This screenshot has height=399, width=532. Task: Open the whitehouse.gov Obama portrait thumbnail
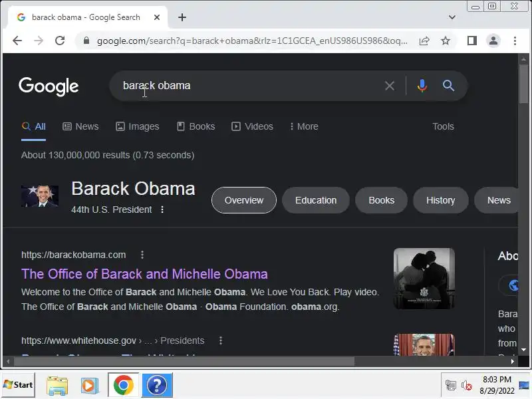(x=424, y=344)
